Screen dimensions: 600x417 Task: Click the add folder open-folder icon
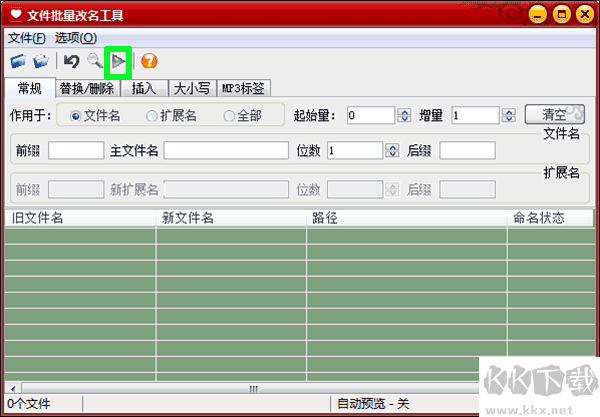tap(41, 61)
